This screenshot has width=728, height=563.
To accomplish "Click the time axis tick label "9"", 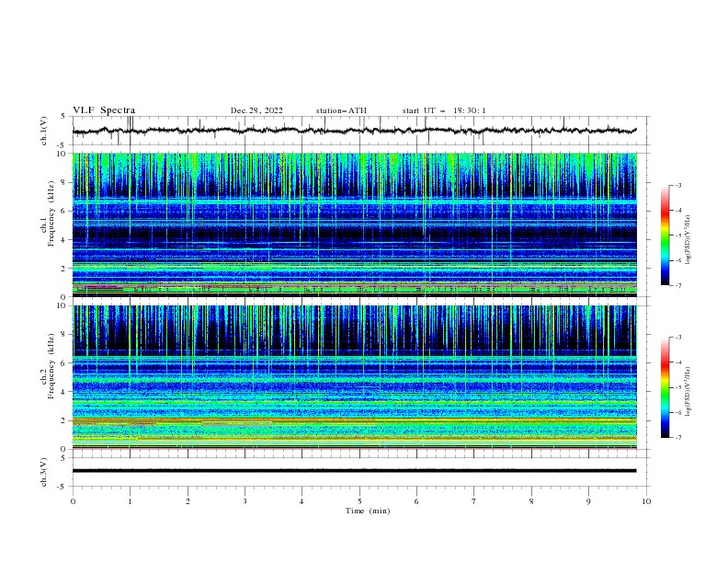I will tap(588, 501).
